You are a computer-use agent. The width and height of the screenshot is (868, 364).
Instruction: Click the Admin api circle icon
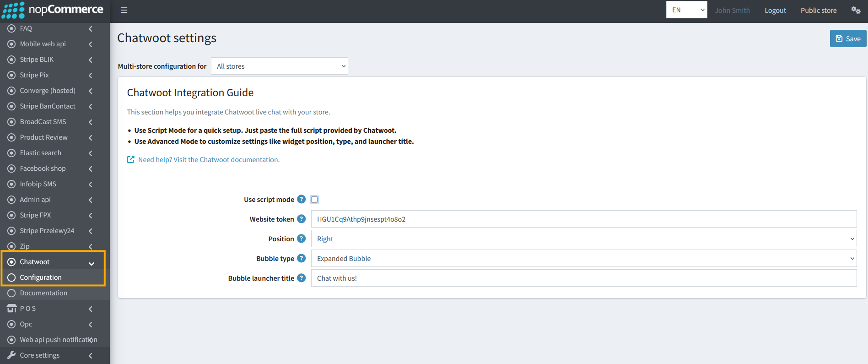click(x=11, y=200)
